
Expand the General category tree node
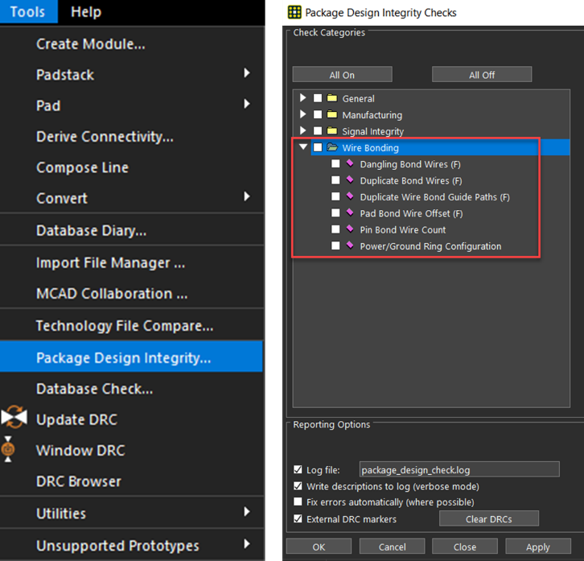click(303, 98)
